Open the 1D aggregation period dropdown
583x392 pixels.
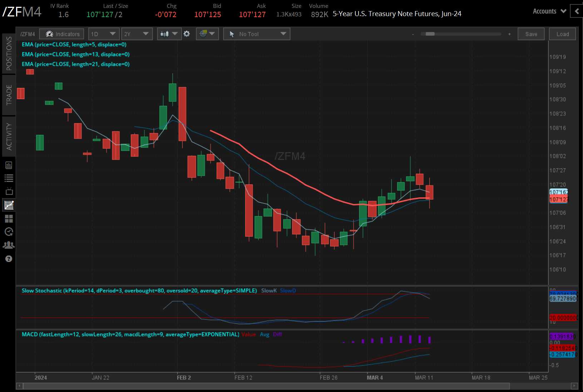tap(104, 34)
